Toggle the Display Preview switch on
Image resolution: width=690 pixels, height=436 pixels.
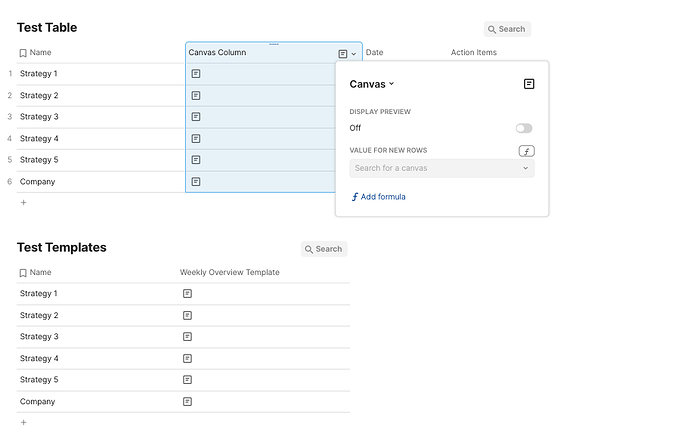point(524,128)
